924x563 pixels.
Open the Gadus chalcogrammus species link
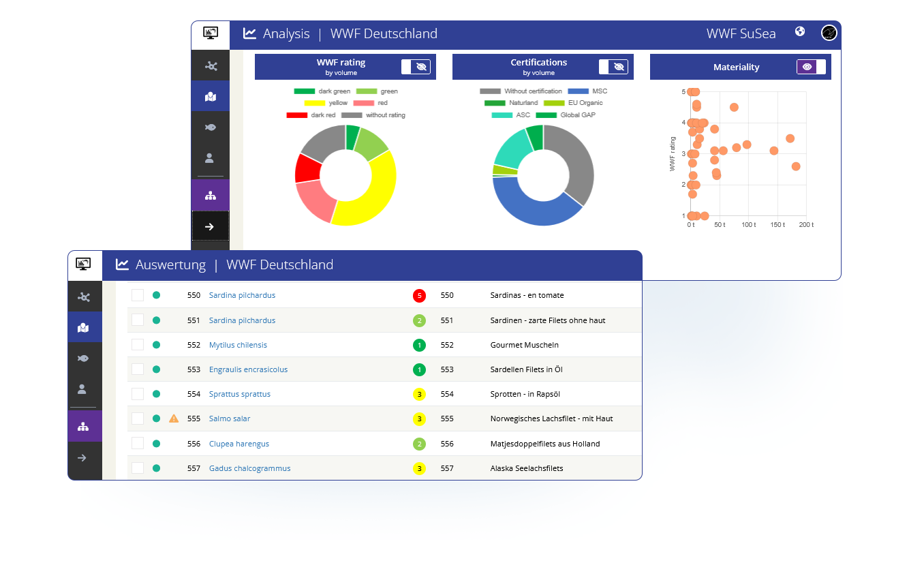click(x=249, y=468)
